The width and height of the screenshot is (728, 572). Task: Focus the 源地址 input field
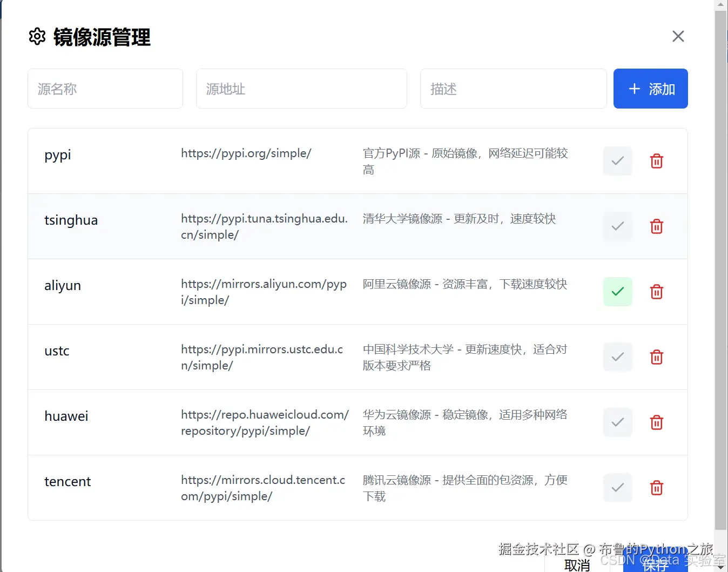click(301, 89)
